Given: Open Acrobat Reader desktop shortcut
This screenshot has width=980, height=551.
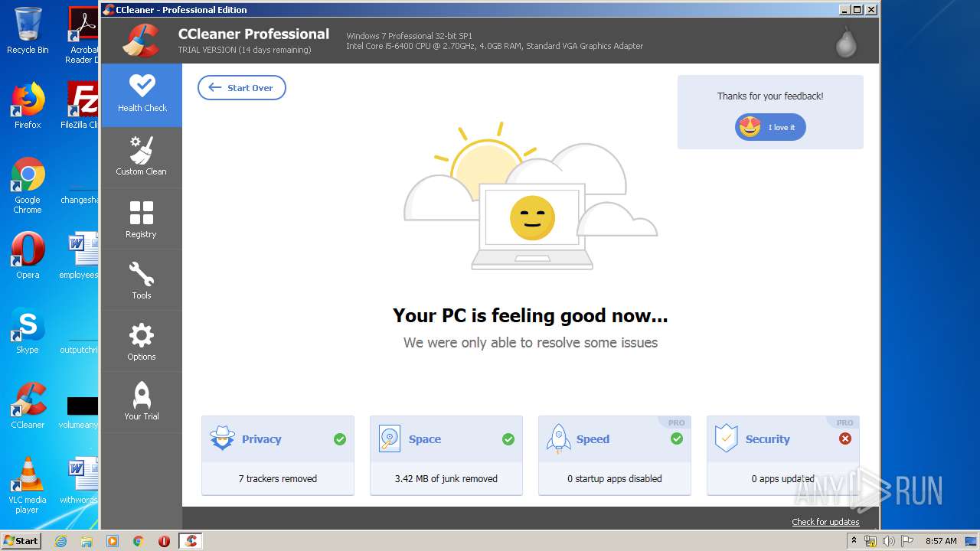Looking at the screenshot, I should [83, 34].
